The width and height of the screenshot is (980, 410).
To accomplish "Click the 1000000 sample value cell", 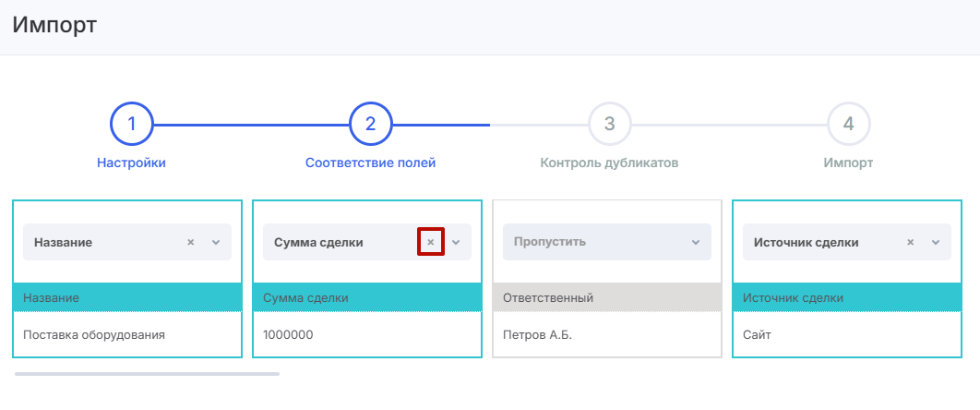I will (x=289, y=335).
